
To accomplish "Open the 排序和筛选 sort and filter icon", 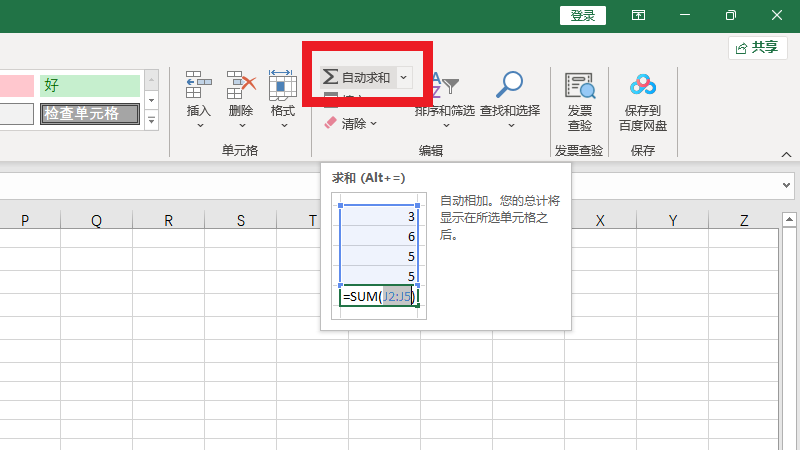I will pyautogui.click(x=445, y=86).
